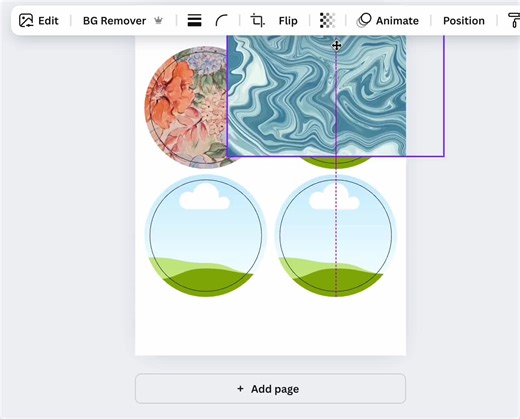Open the transparency checkerboard control
Screen dimensions: 520x419
327,21
